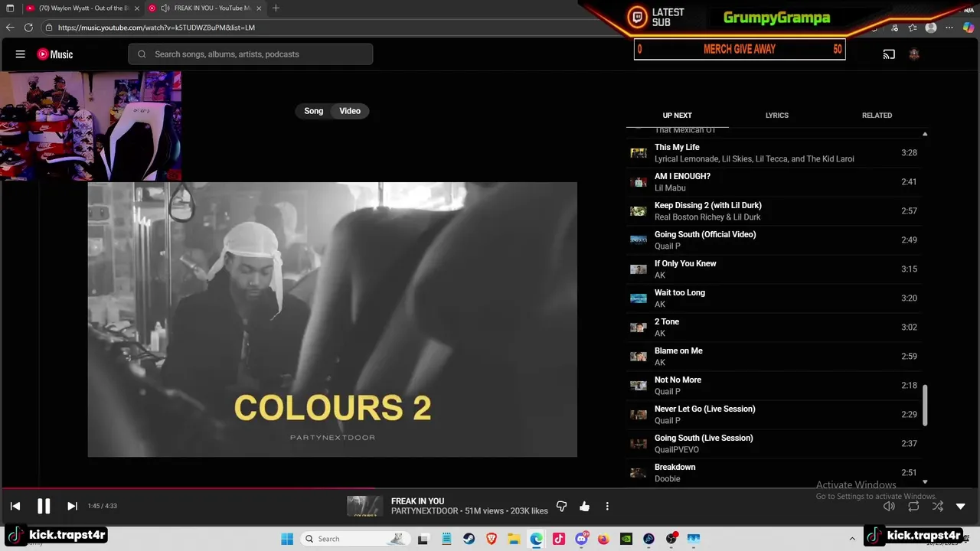Click queue scroll up arrow
This screenshot has height=551, width=980.
click(x=925, y=134)
